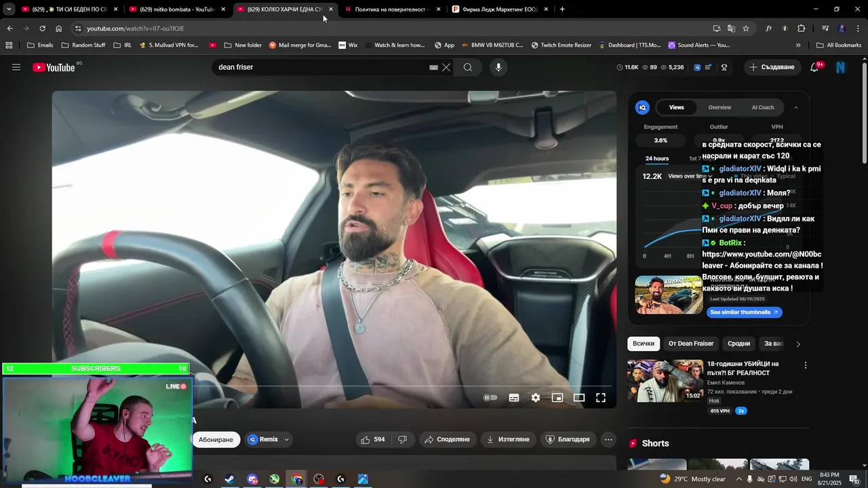Go to the YouTube home logo
Viewport: 868px width, 488px height.
[54, 67]
